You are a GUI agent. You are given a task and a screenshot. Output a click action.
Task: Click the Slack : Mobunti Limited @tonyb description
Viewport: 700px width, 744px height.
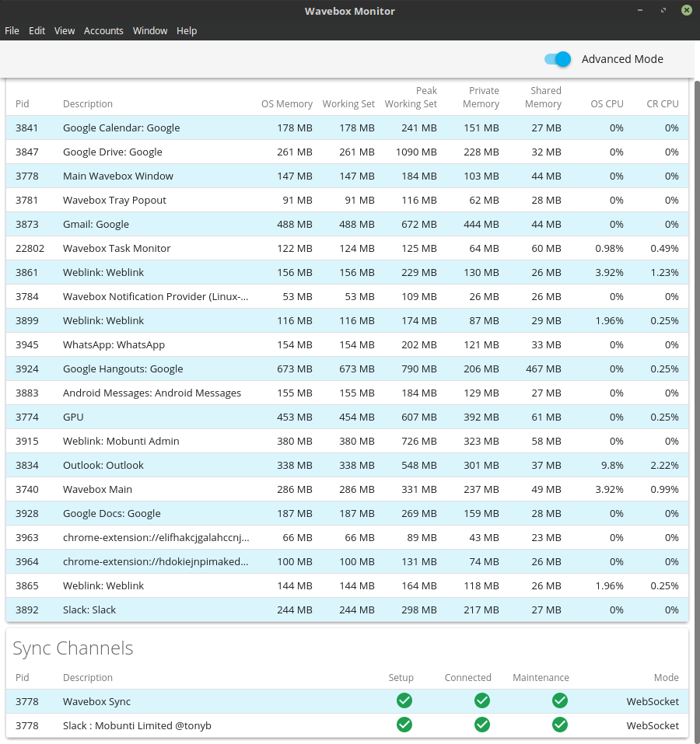coord(137,725)
